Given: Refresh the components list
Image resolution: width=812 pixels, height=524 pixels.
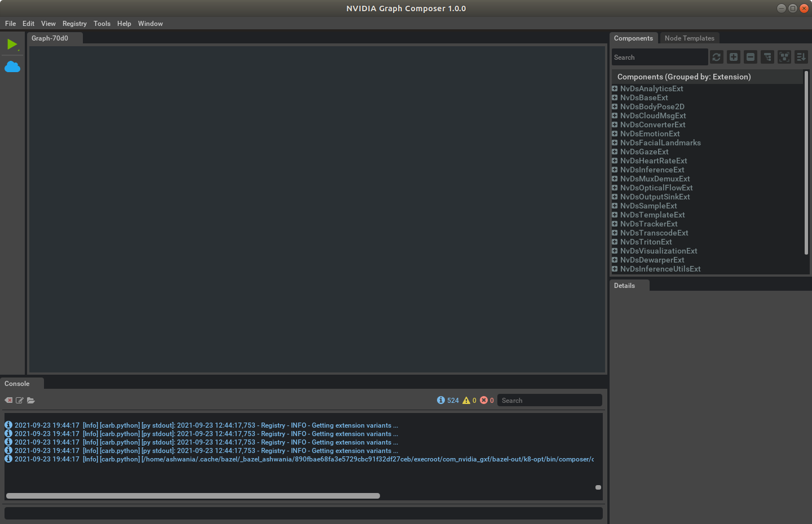Looking at the screenshot, I should tap(716, 57).
